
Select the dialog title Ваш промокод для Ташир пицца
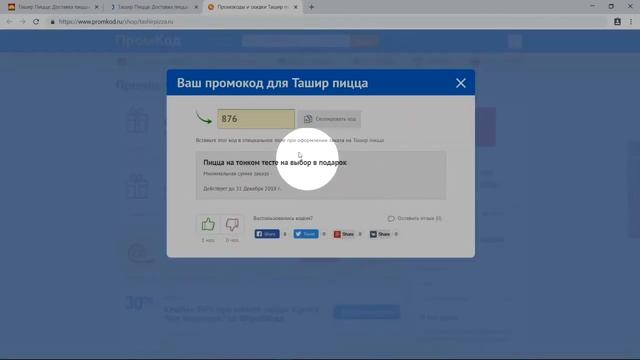[272, 83]
